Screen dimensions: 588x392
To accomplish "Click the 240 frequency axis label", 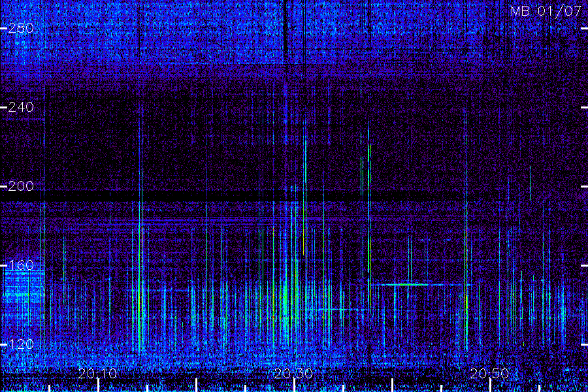I will [x=21, y=107].
